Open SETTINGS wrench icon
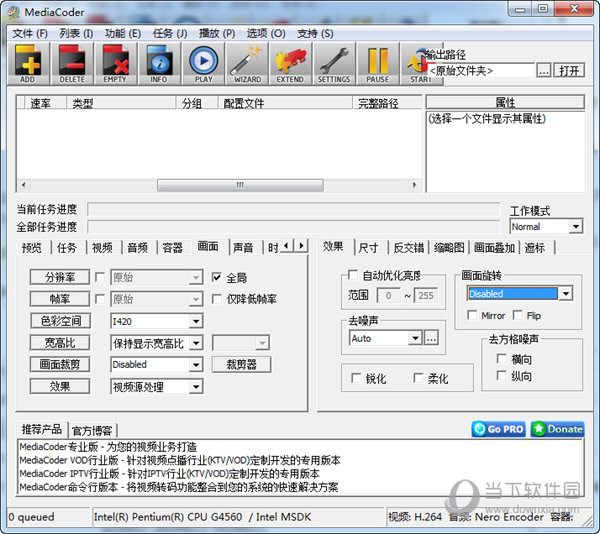The height and width of the screenshot is (534, 600). pyautogui.click(x=334, y=63)
